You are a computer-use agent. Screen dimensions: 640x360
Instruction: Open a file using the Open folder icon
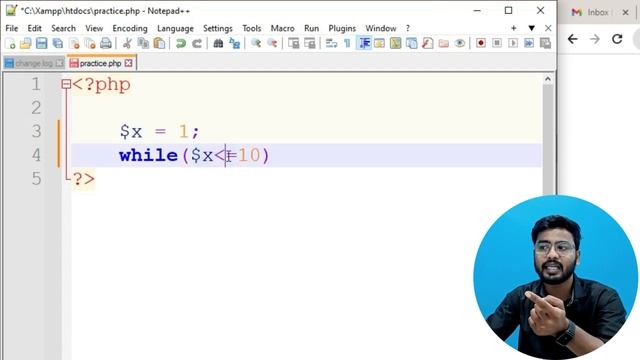pos(26,43)
